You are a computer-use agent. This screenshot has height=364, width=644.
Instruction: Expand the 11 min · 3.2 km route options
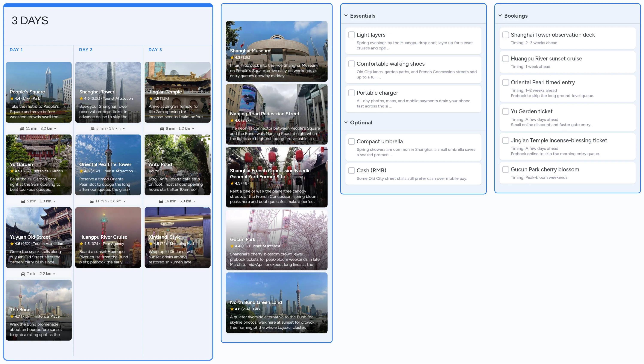[55, 129]
